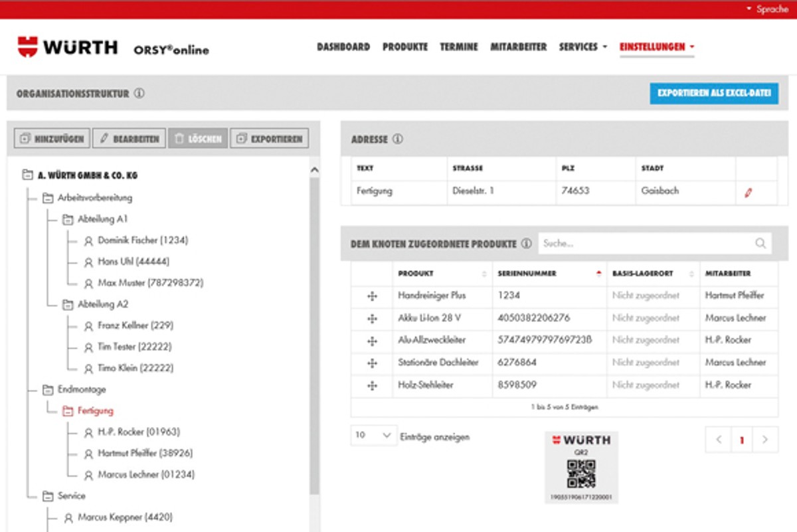Viewport: 797px width, 532px height.
Task: Navigate to Mitarbeiter
Action: 519,47
